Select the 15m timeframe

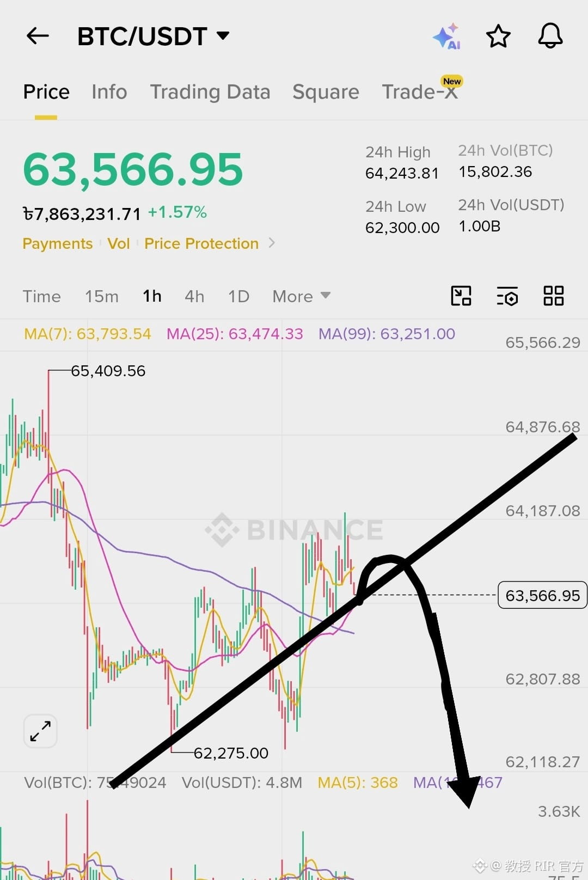click(102, 296)
